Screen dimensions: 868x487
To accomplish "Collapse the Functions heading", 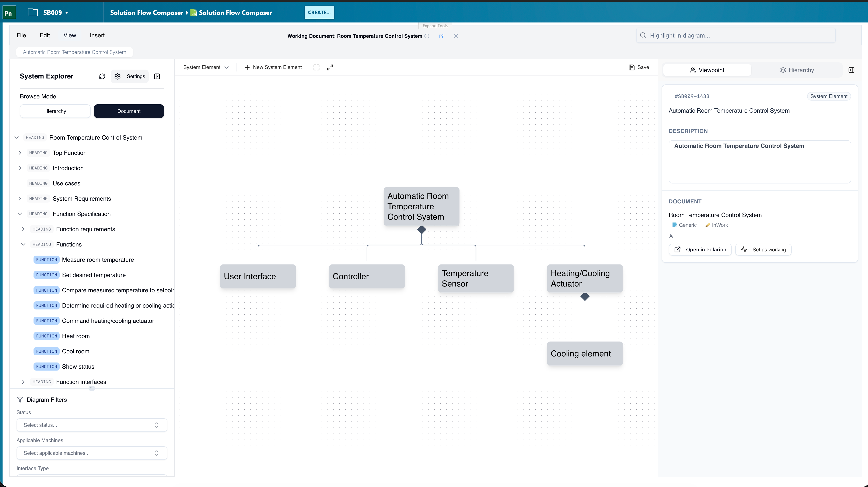I will click(23, 245).
